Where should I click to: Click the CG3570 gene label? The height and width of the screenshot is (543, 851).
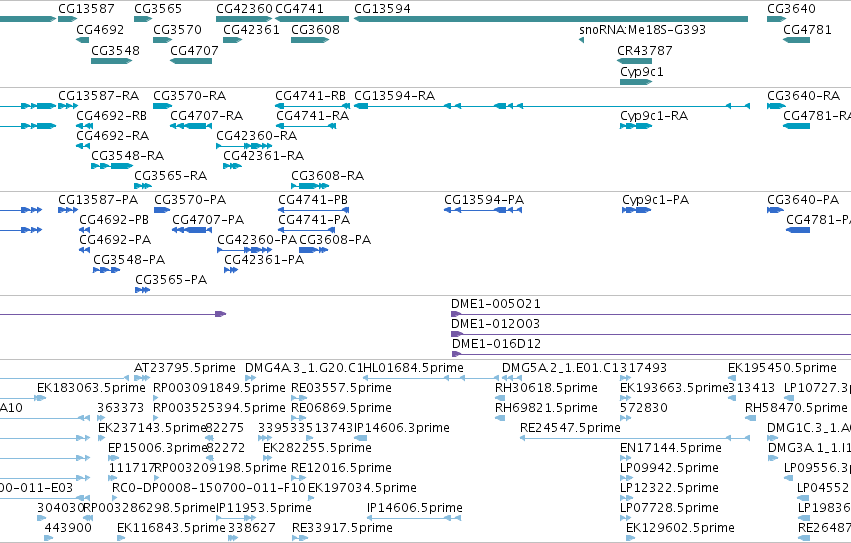point(177,29)
